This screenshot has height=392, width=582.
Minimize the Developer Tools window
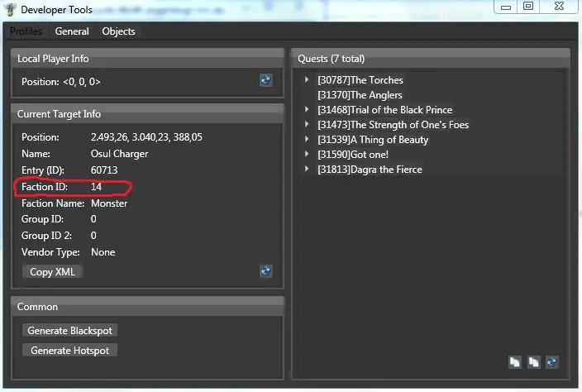point(506,7)
